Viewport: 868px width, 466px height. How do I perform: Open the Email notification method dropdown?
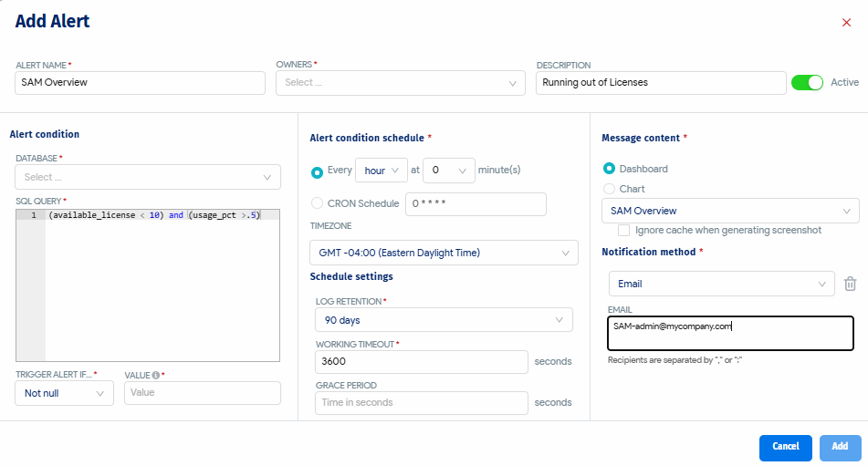pos(720,284)
